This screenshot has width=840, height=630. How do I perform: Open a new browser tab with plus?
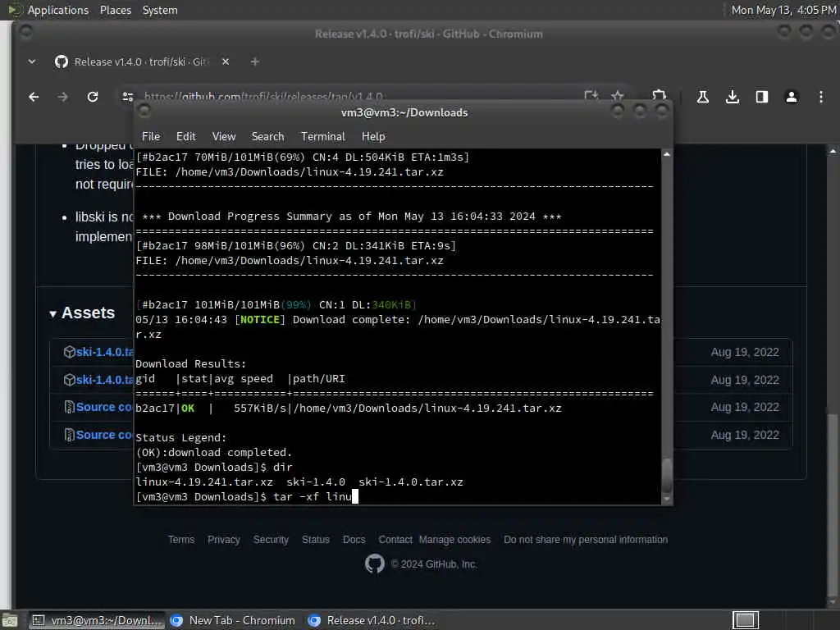pyautogui.click(x=255, y=62)
